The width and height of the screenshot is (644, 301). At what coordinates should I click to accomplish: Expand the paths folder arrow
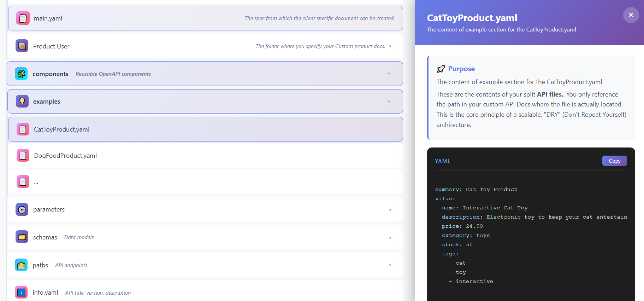[x=390, y=265]
